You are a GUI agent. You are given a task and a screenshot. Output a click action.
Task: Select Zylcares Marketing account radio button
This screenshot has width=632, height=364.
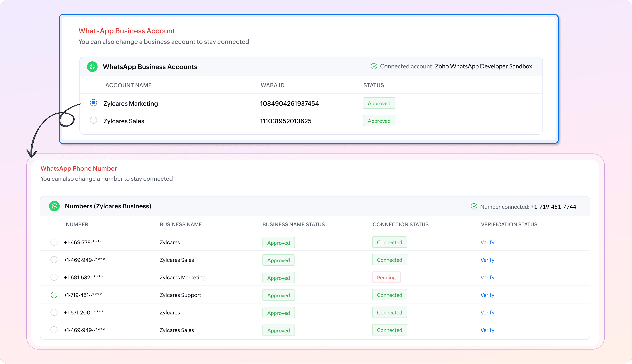pyautogui.click(x=93, y=103)
